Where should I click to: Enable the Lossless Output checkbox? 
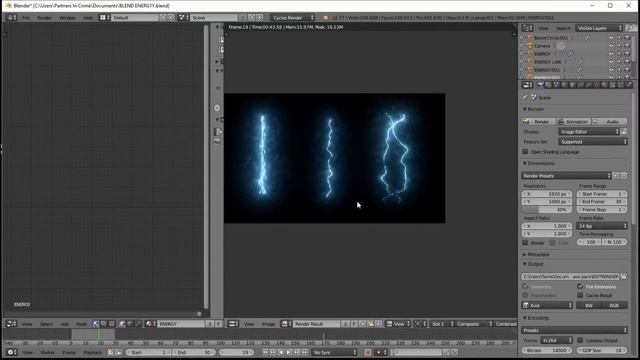click(x=580, y=340)
